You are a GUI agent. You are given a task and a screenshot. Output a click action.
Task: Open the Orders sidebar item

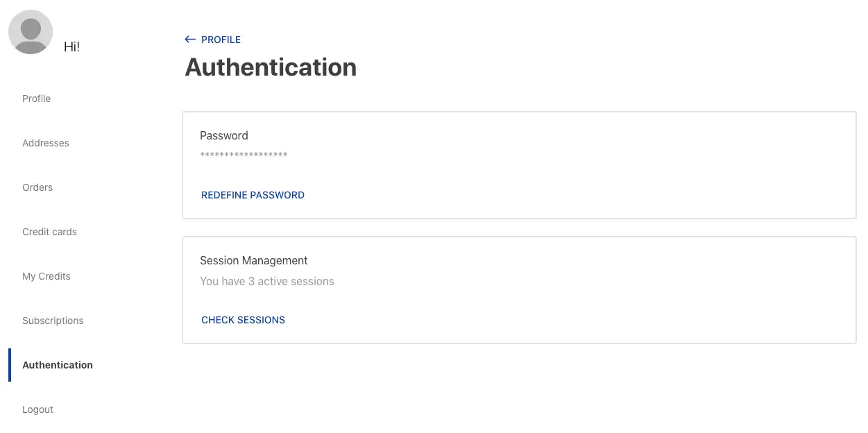tap(37, 187)
